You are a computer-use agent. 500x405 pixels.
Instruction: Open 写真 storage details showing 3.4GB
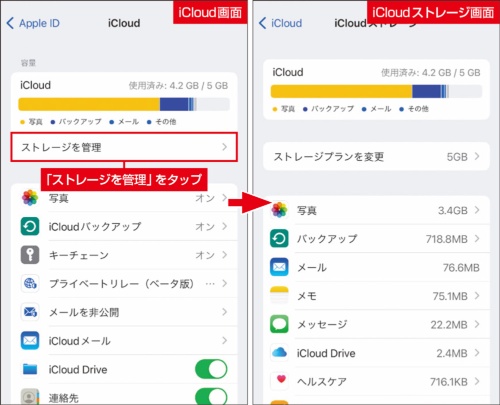(376, 210)
